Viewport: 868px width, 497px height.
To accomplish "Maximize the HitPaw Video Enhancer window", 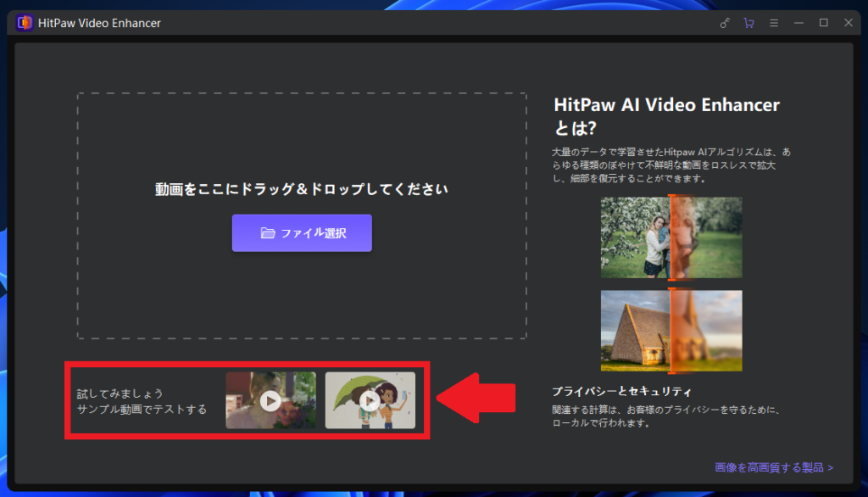I will (x=824, y=23).
